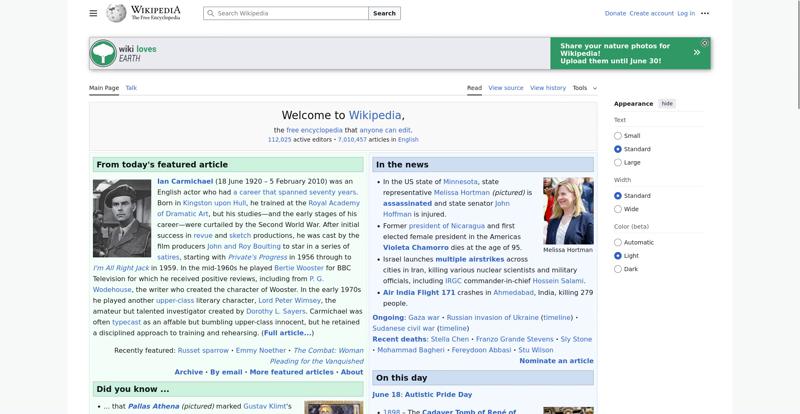
Task: Click the search magnifier icon
Action: pos(211,13)
